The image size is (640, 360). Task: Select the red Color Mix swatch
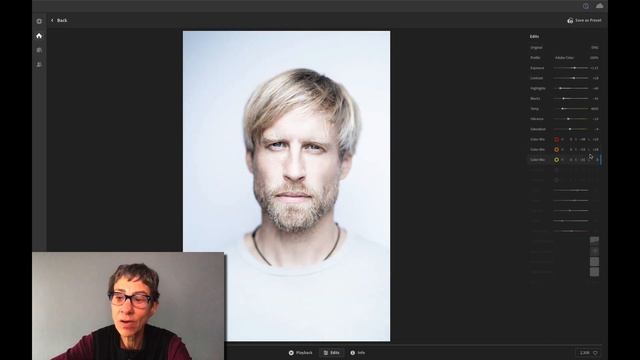click(556, 139)
